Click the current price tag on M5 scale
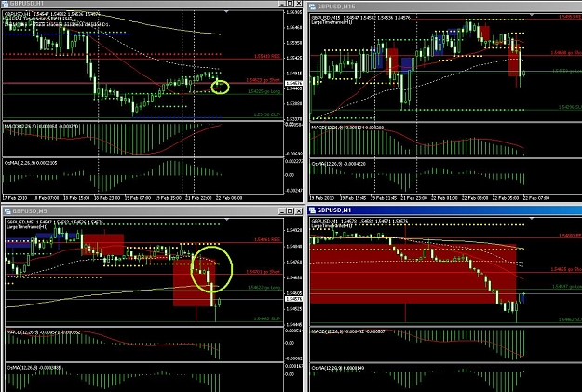 [x=294, y=299]
